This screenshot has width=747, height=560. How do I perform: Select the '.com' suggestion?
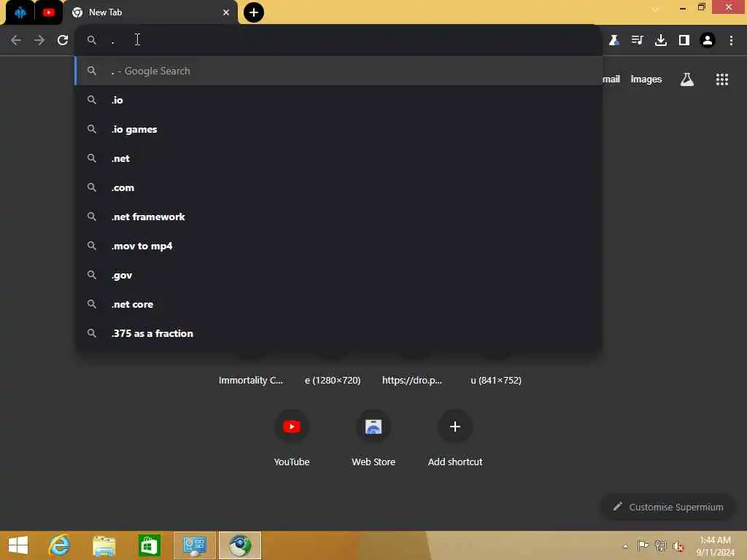pos(338,187)
